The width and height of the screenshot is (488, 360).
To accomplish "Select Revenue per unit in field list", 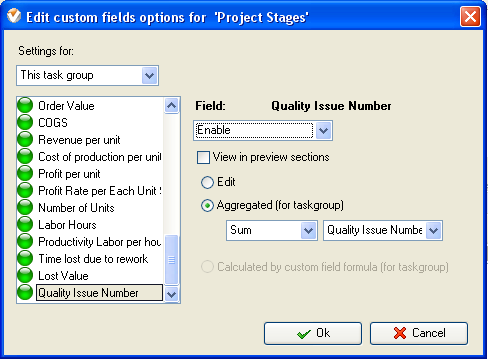I will (79, 140).
